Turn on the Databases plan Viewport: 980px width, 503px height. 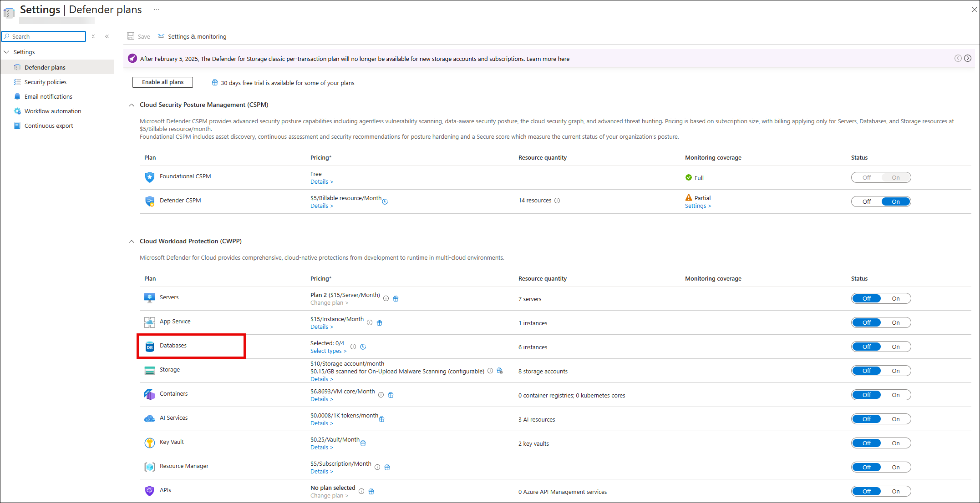[x=895, y=346]
